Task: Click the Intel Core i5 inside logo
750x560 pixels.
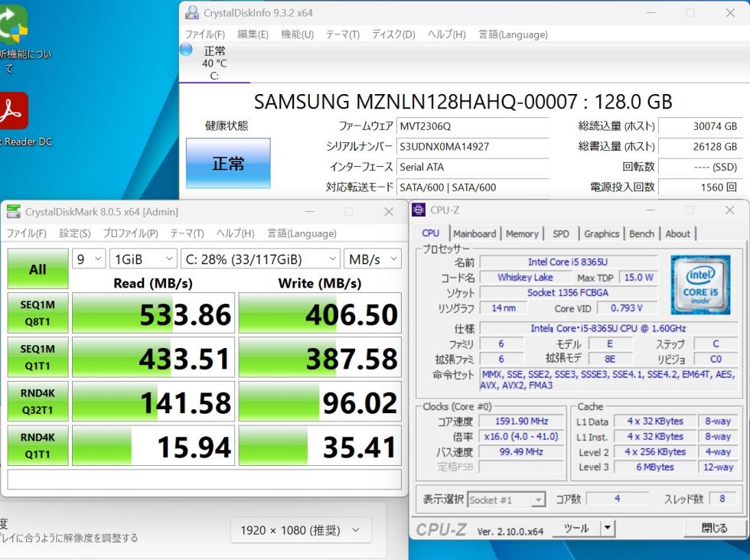Action: 700,285
